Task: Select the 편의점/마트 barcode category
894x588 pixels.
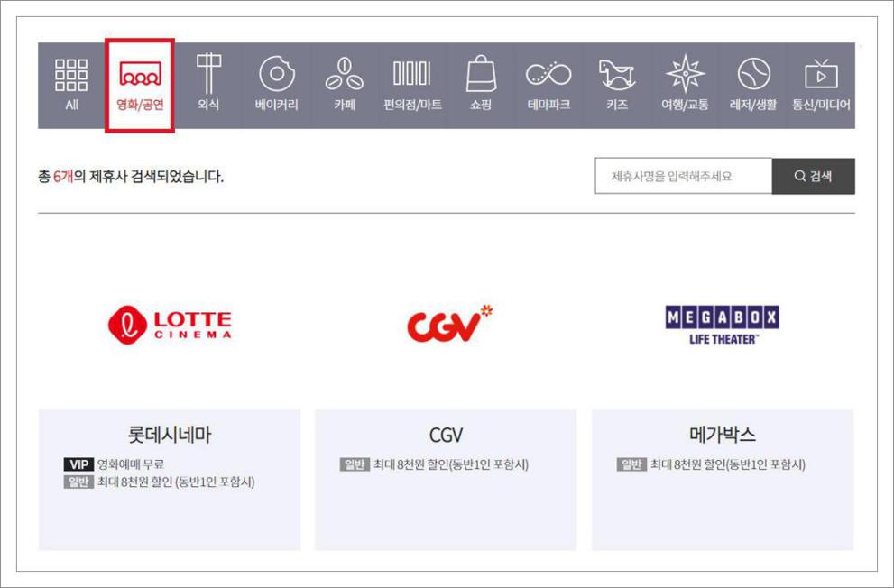Action: pos(412,85)
